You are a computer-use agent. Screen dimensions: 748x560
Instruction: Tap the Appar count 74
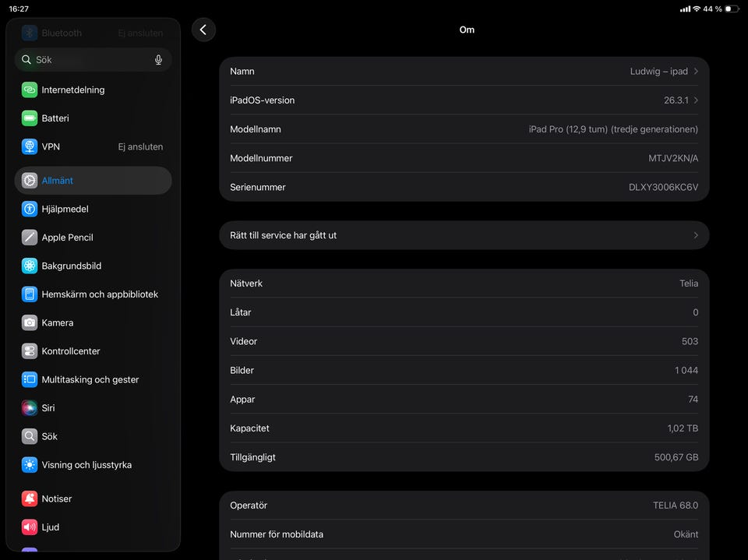(x=693, y=400)
